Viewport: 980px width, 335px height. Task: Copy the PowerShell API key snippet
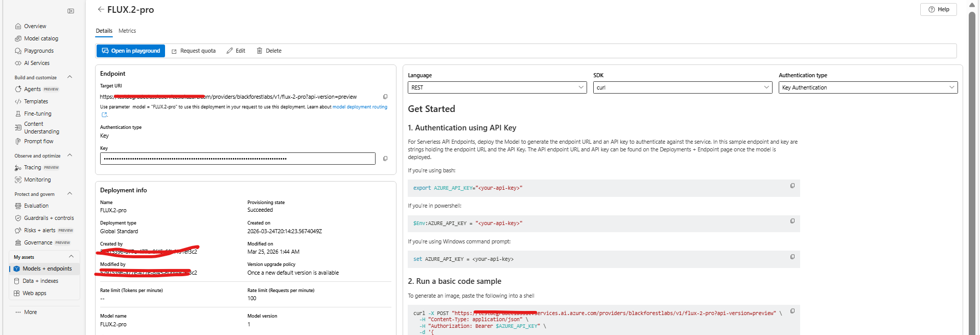792,221
